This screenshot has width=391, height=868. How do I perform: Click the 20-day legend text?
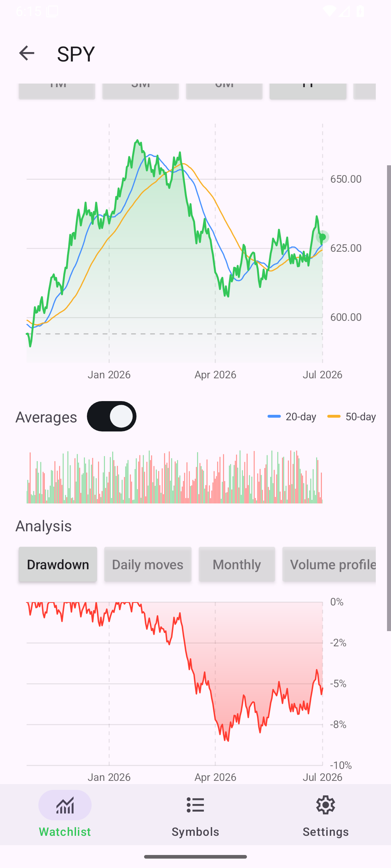pos(301,417)
